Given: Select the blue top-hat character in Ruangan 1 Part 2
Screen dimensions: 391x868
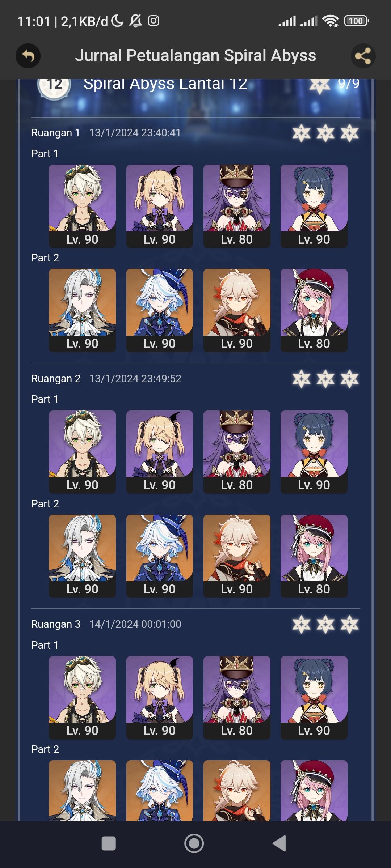Looking at the screenshot, I should pyautogui.click(x=159, y=310).
